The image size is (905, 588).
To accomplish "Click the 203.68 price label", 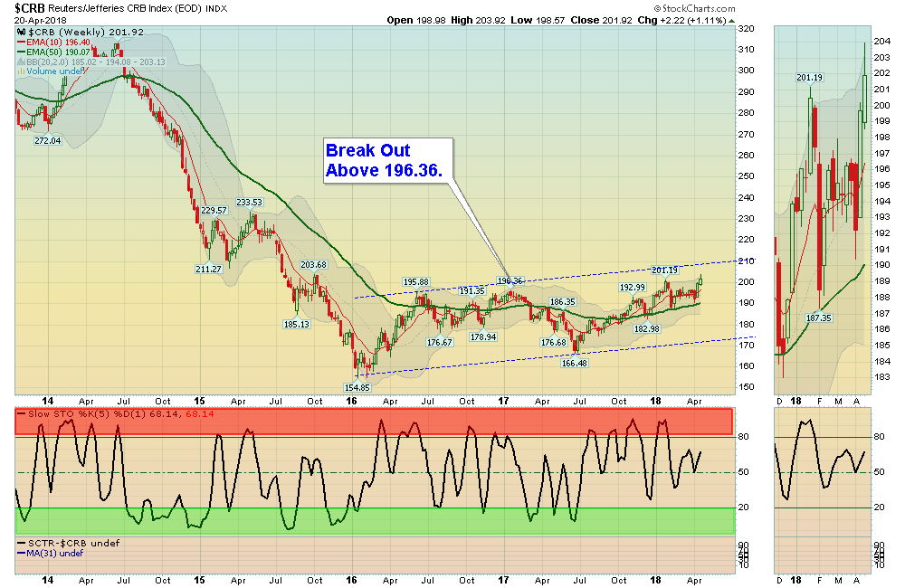I will click(x=313, y=264).
